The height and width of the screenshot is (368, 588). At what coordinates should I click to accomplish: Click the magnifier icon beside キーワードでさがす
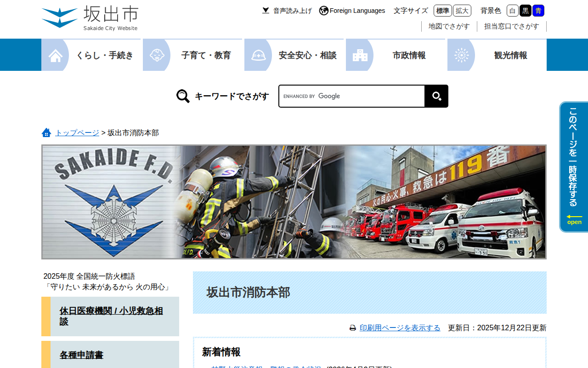pos(183,96)
